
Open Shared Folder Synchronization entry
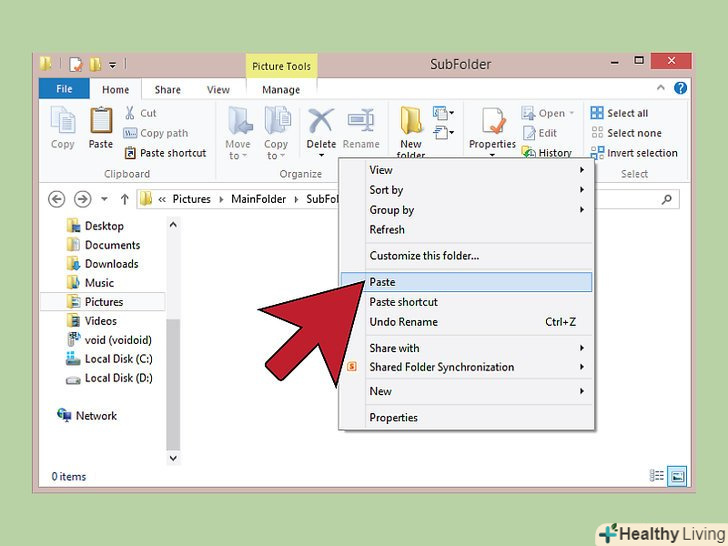coord(467,367)
